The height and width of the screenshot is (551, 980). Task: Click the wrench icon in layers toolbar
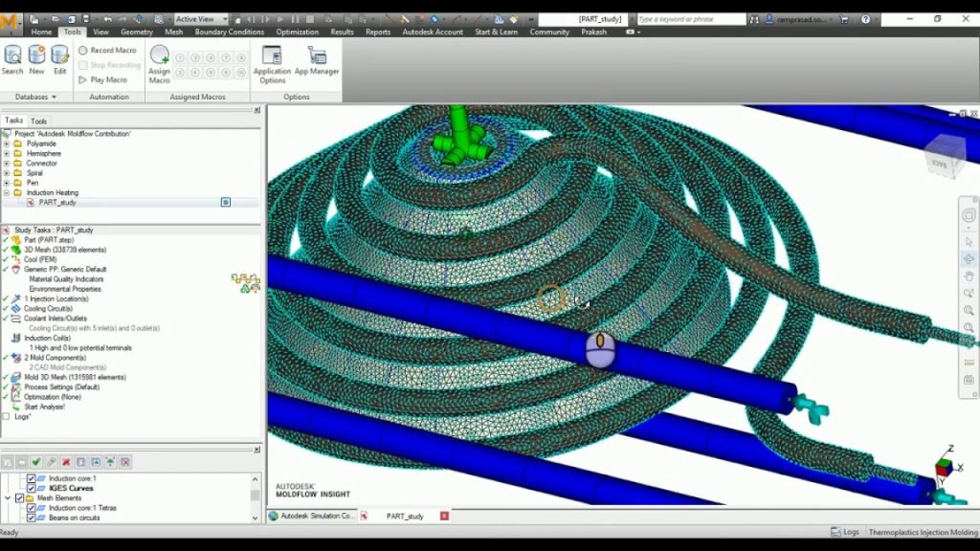(52, 462)
